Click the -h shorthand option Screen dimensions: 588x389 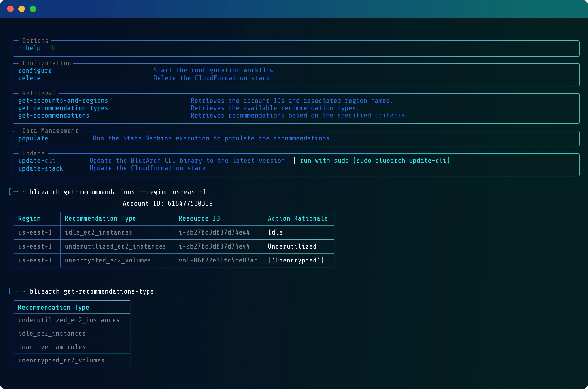[52, 48]
